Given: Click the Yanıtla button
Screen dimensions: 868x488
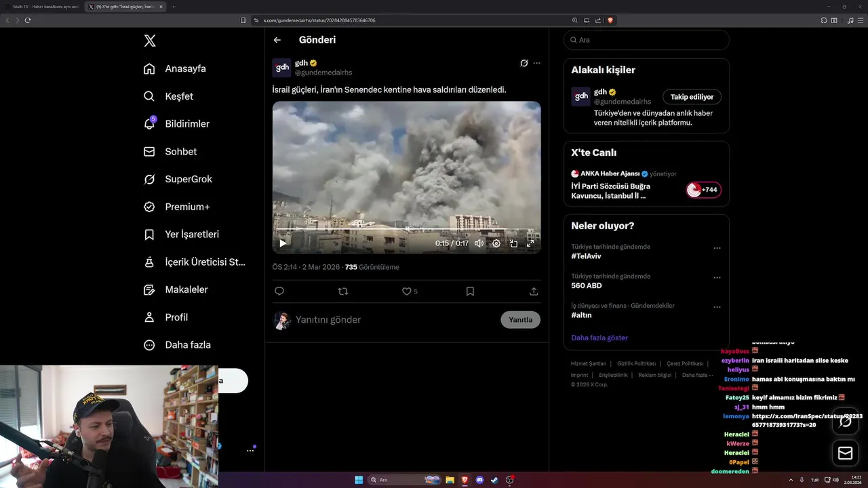Looking at the screenshot, I should (x=521, y=320).
